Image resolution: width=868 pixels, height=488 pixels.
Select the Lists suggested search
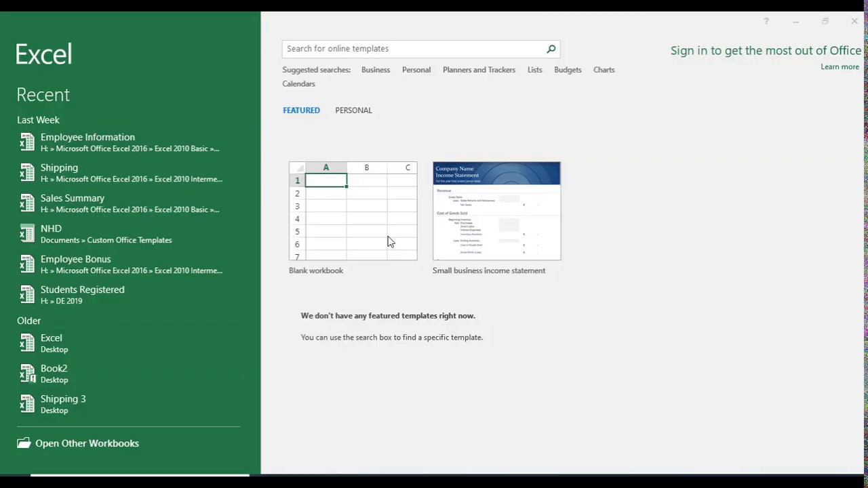pyautogui.click(x=535, y=70)
